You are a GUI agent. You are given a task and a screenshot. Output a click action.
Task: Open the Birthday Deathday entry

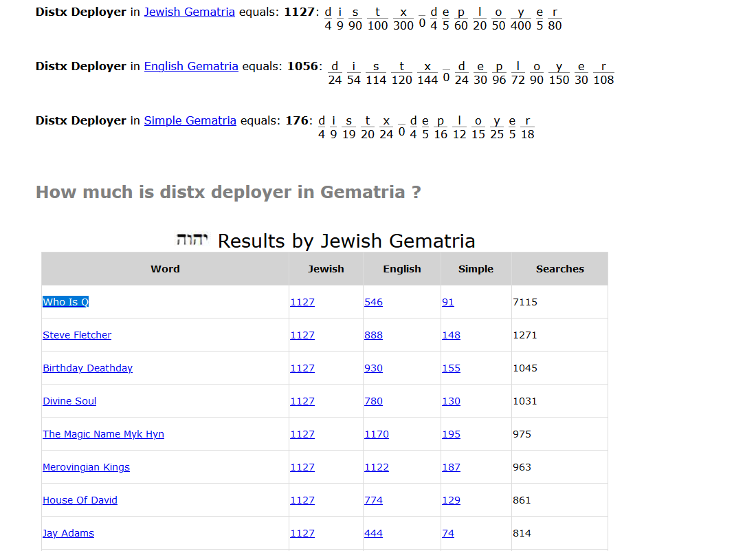click(88, 368)
